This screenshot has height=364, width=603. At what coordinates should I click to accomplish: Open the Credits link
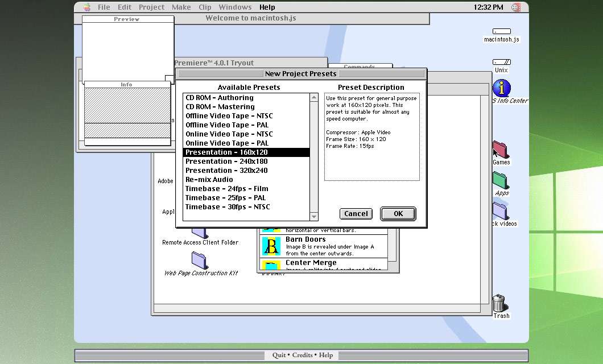[x=302, y=355]
